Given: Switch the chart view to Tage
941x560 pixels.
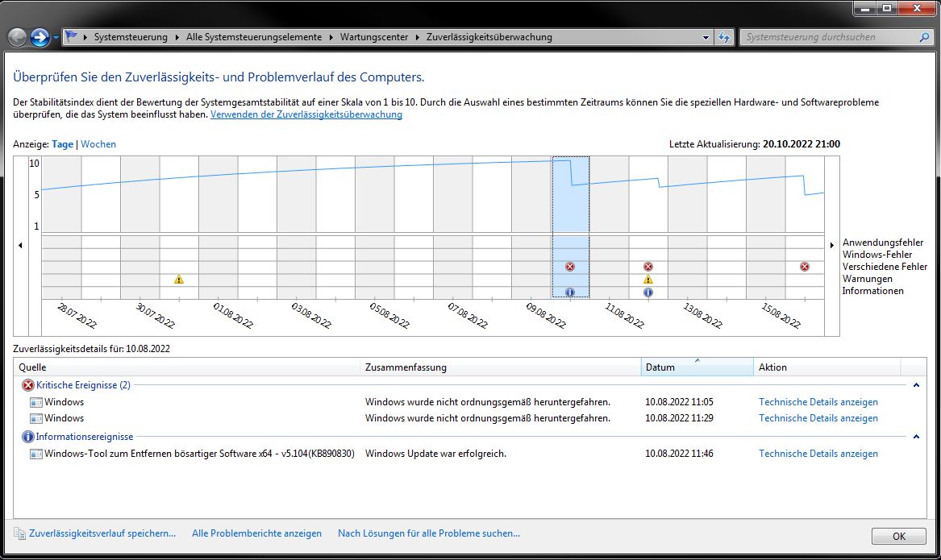Looking at the screenshot, I should click(62, 144).
